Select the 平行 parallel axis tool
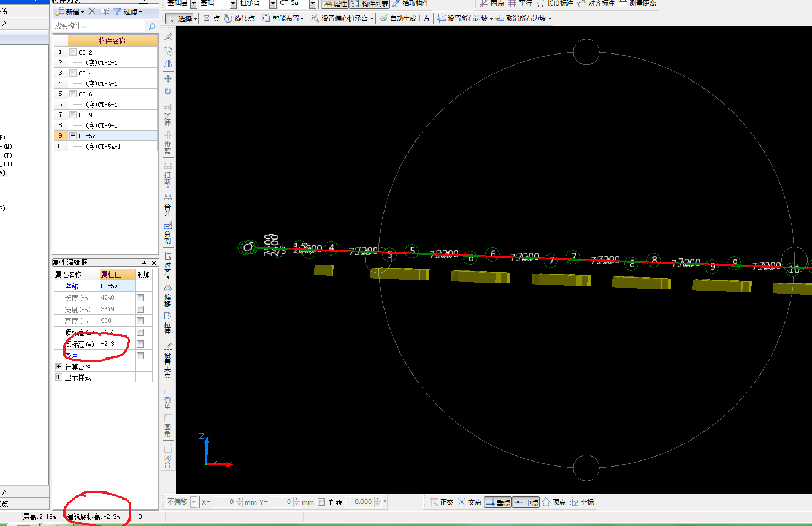The width and height of the screenshot is (812, 526). (519, 3)
